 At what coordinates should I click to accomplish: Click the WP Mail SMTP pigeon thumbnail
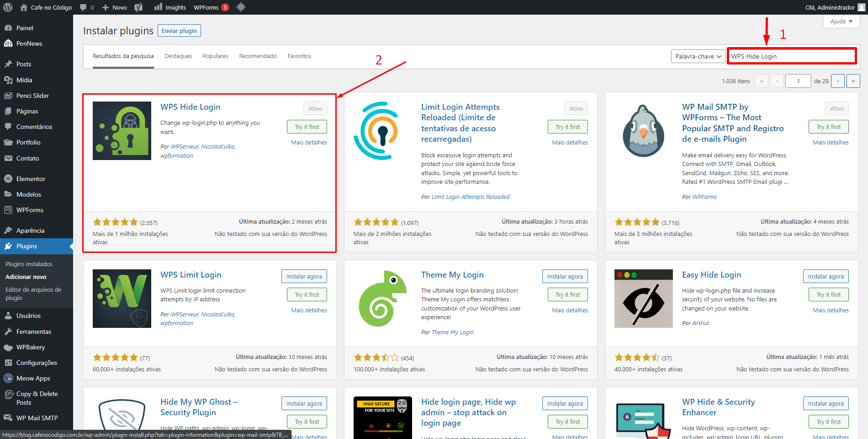click(644, 131)
